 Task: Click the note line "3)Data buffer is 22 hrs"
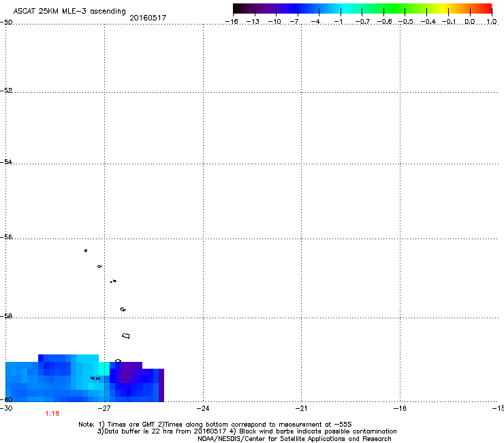(247, 431)
